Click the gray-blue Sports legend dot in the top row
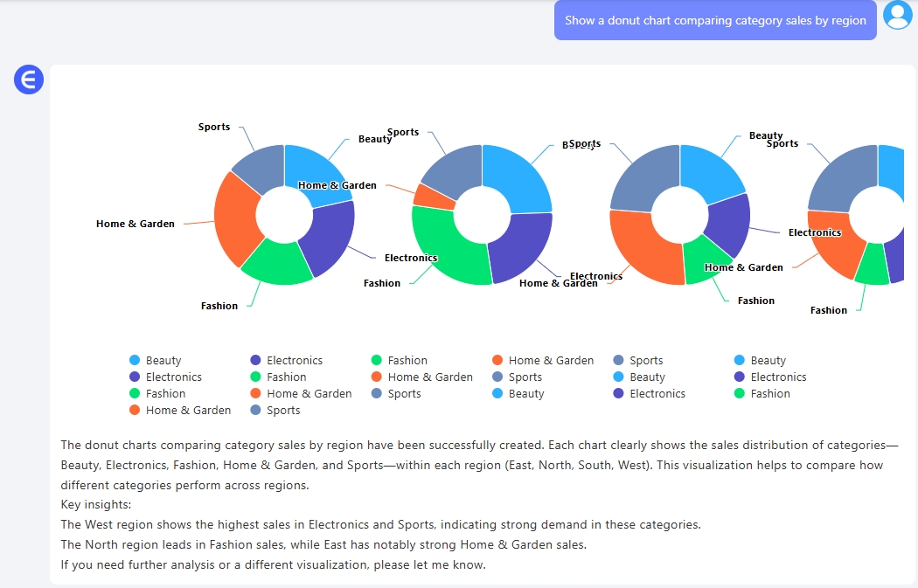918x588 pixels. pyautogui.click(x=619, y=361)
